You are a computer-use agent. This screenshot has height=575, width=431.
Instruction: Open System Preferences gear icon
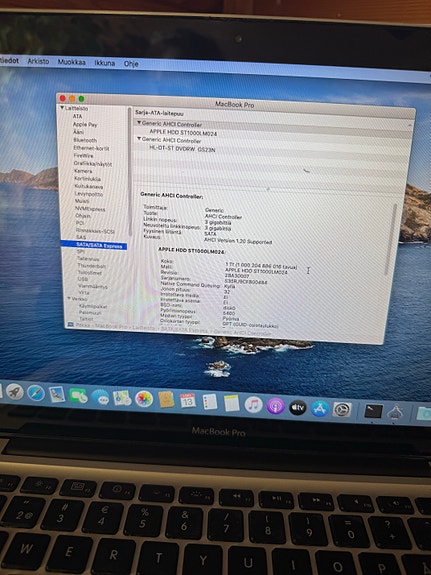click(342, 410)
